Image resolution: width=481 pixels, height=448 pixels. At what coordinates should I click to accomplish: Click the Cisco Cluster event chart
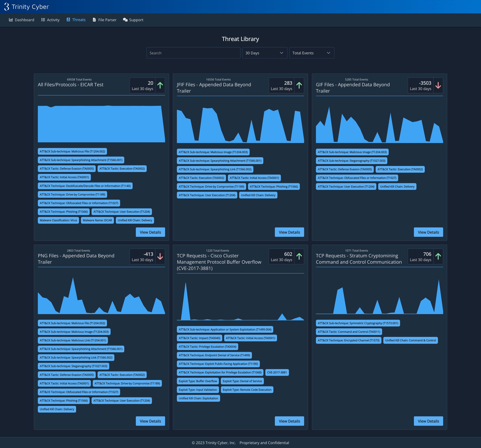pyautogui.click(x=240, y=301)
